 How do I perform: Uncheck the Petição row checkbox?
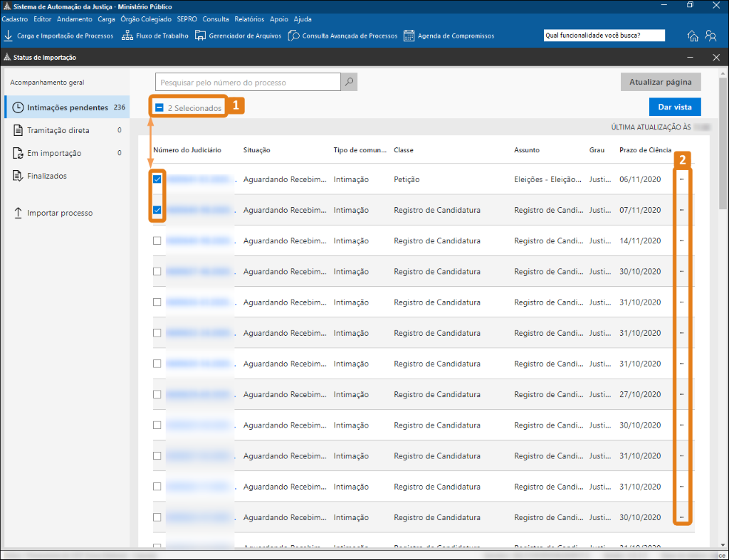pos(157,179)
